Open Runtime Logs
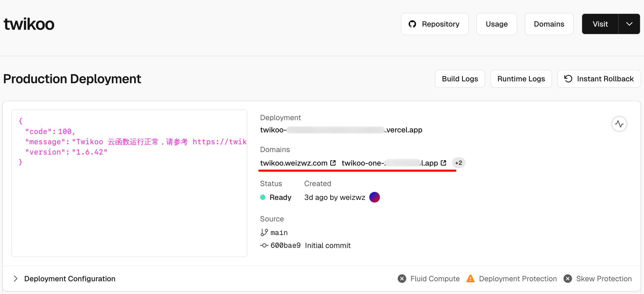Viewport: 644px width, 294px height. coord(521,79)
